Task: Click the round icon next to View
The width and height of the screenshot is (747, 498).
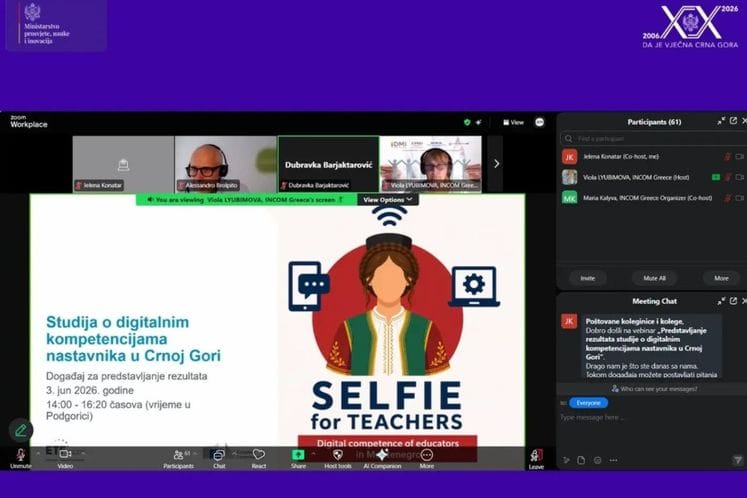Action: pos(539,122)
